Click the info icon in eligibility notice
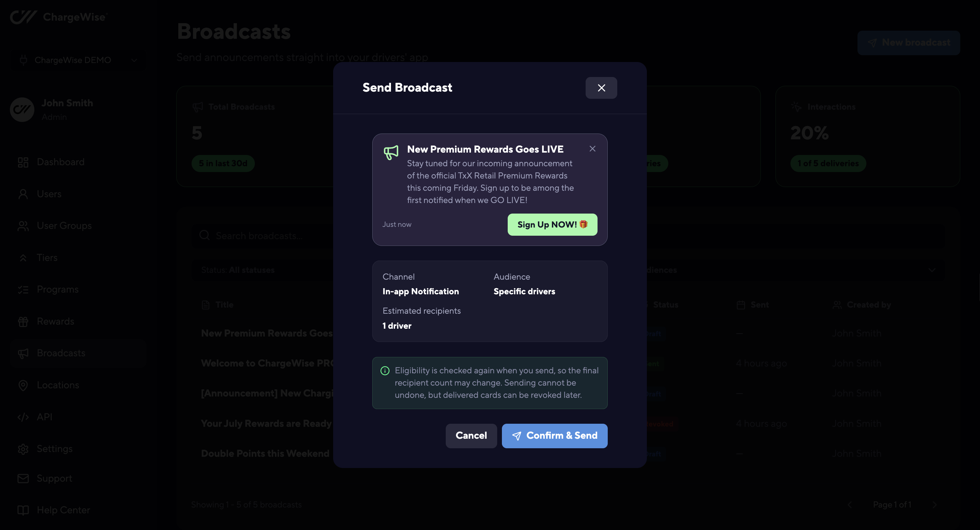 click(x=385, y=371)
